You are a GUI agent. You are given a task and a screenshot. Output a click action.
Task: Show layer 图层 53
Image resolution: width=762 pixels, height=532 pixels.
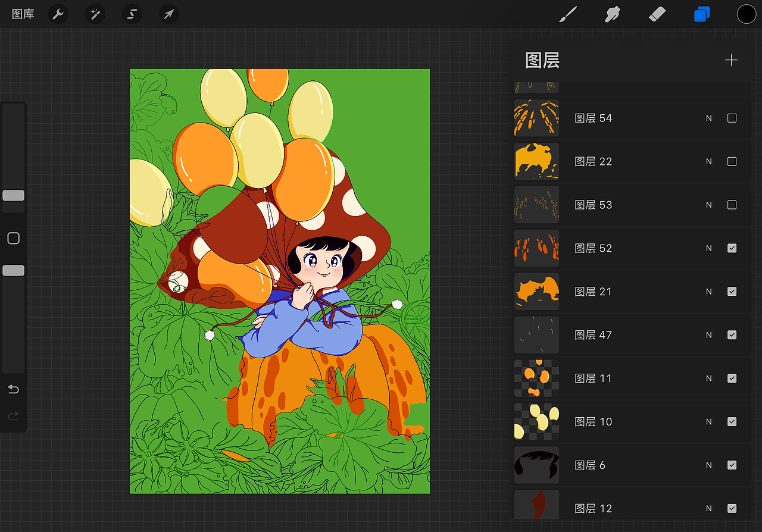tap(732, 205)
